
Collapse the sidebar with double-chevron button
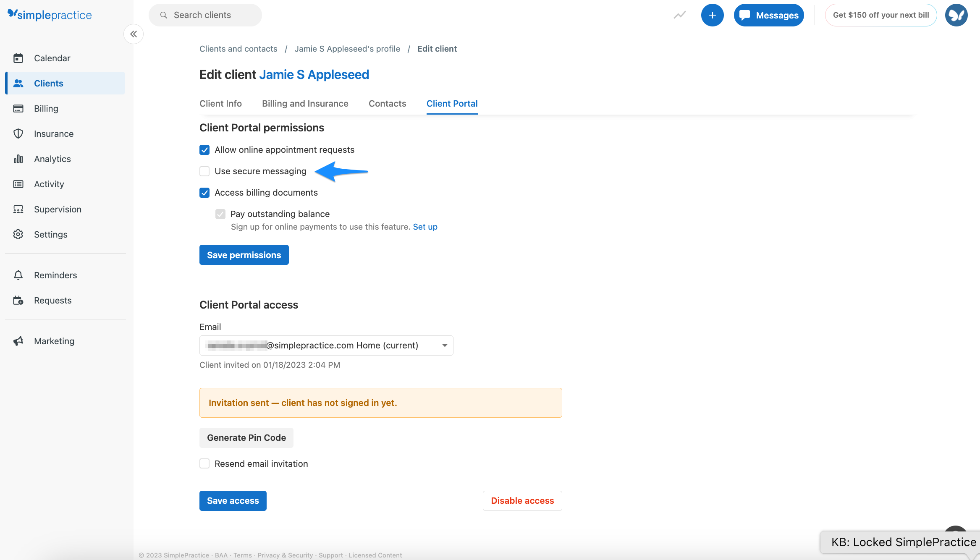click(x=134, y=34)
